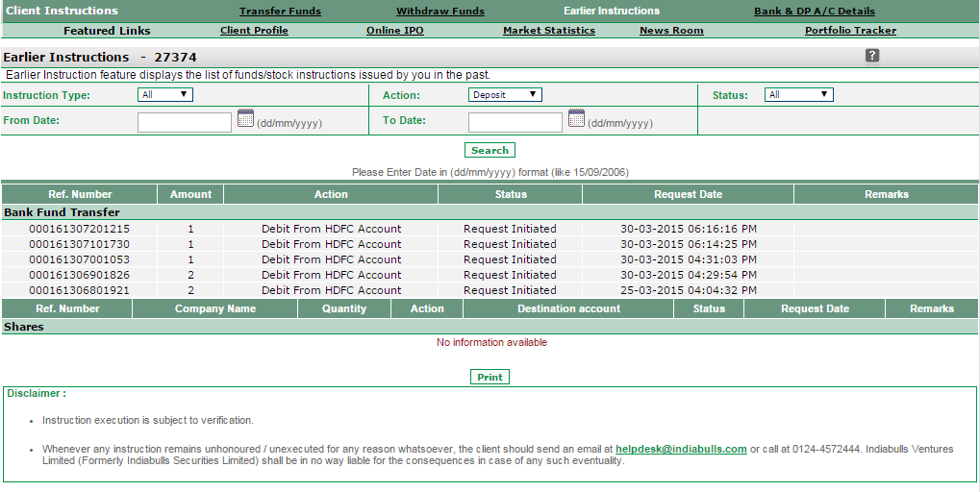
Task: Click the From Date input field
Action: coord(185,122)
